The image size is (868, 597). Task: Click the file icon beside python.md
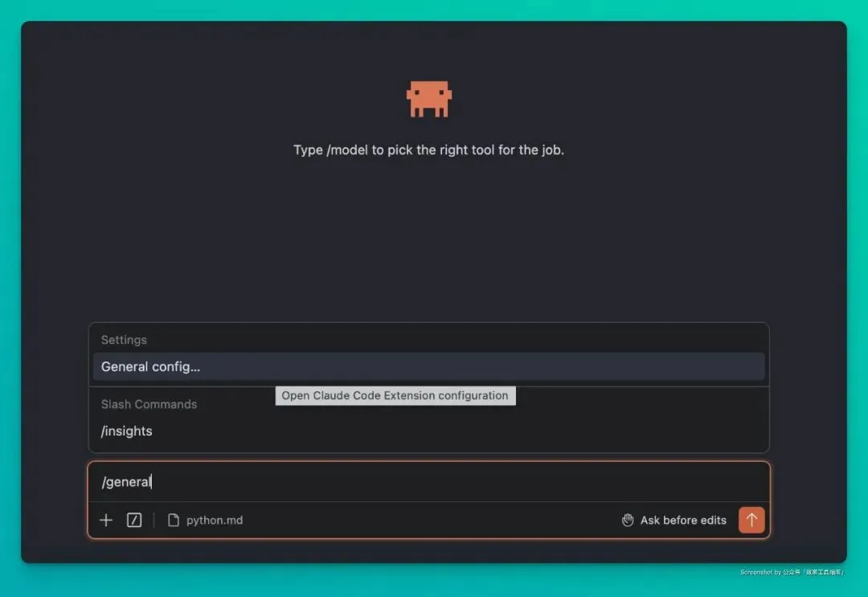tap(174, 520)
